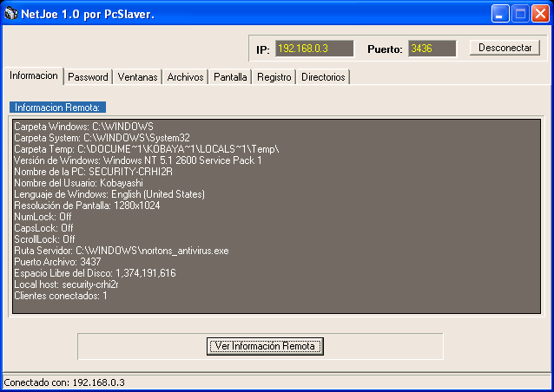The height and width of the screenshot is (392, 554).
Task: Click the Informacion Remota header label
Action: pos(58,108)
